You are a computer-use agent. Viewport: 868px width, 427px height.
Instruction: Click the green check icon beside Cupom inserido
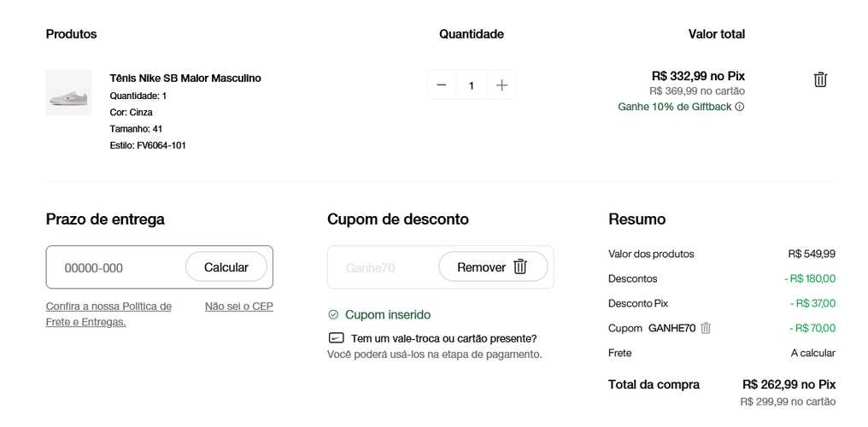pyautogui.click(x=333, y=315)
